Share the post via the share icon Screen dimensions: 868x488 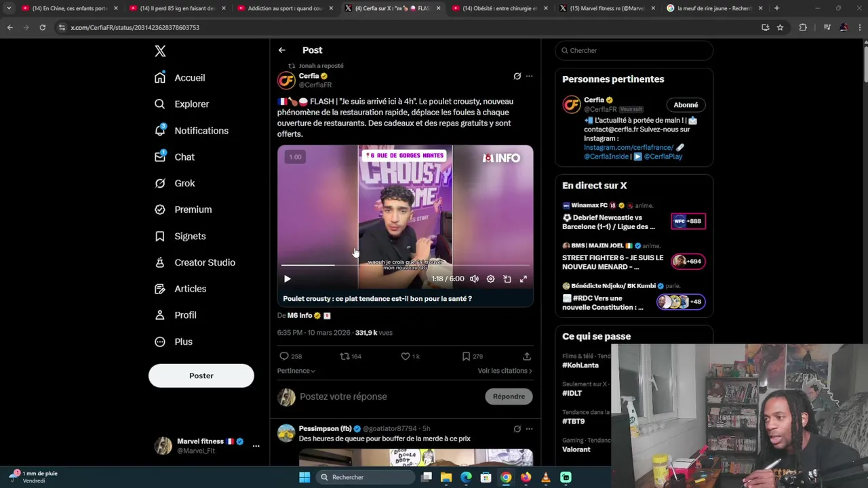click(x=527, y=356)
